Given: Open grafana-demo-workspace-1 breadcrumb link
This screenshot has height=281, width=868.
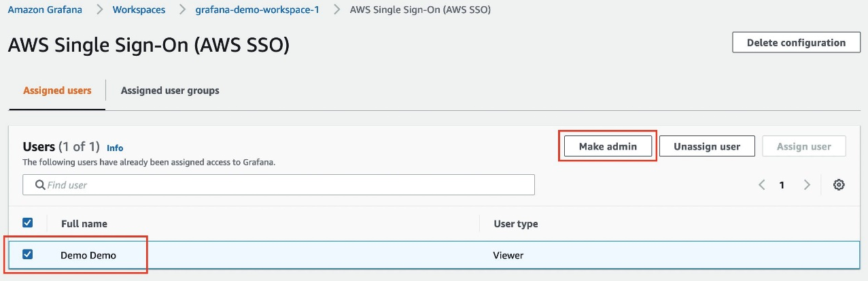Looking at the screenshot, I should (258, 10).
